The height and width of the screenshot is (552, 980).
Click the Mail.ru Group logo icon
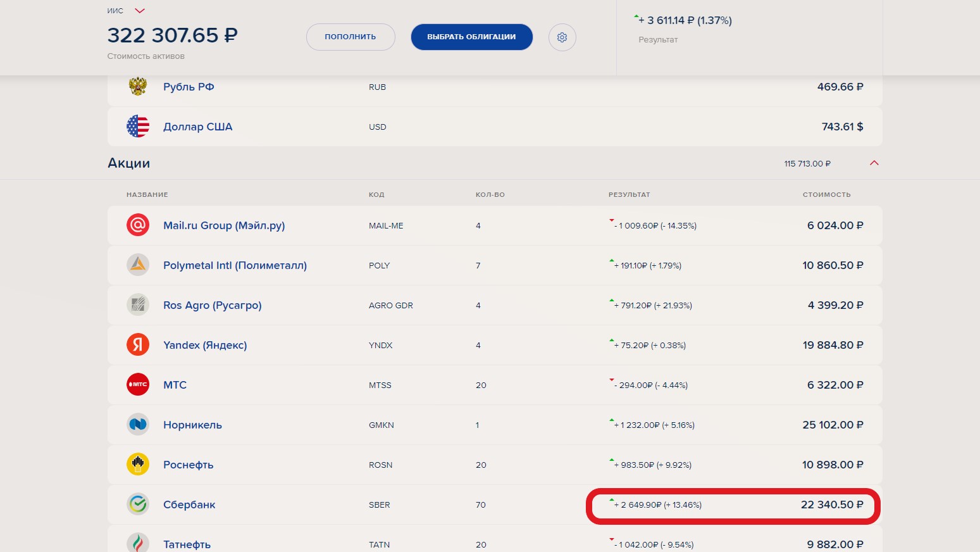click(138, 225)
